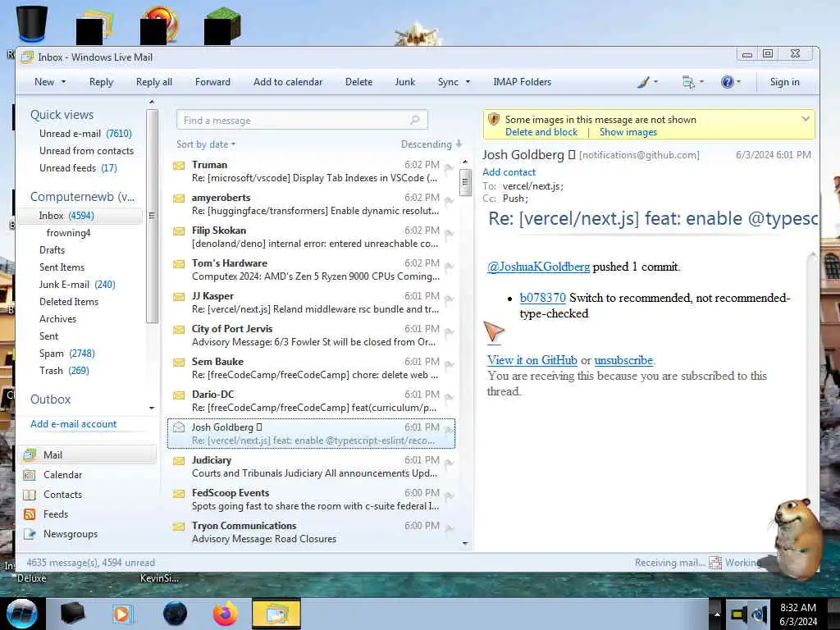Screen dimensions: 840x630
Task: Flag the Sem Bauke message
Action: click(x=450, y=365)
